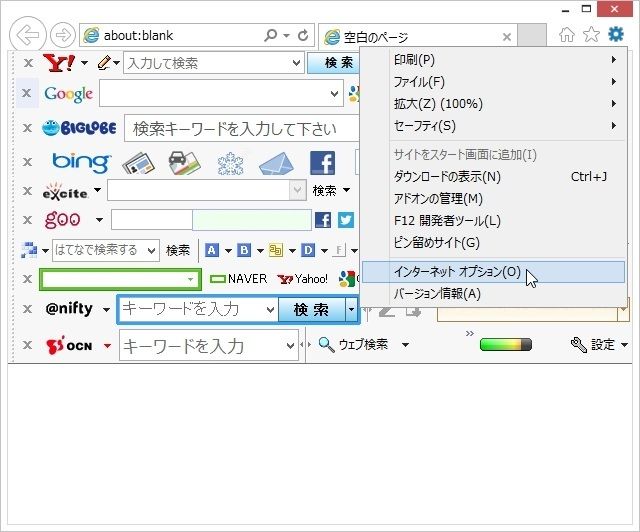Click the BIGLOBE toolbar logo
Screen dimensions: 640x532
click(x=79, y=128)
